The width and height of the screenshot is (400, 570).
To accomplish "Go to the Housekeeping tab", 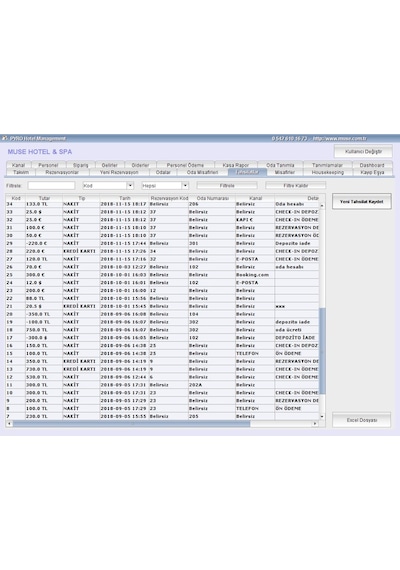I will (328, 172).
